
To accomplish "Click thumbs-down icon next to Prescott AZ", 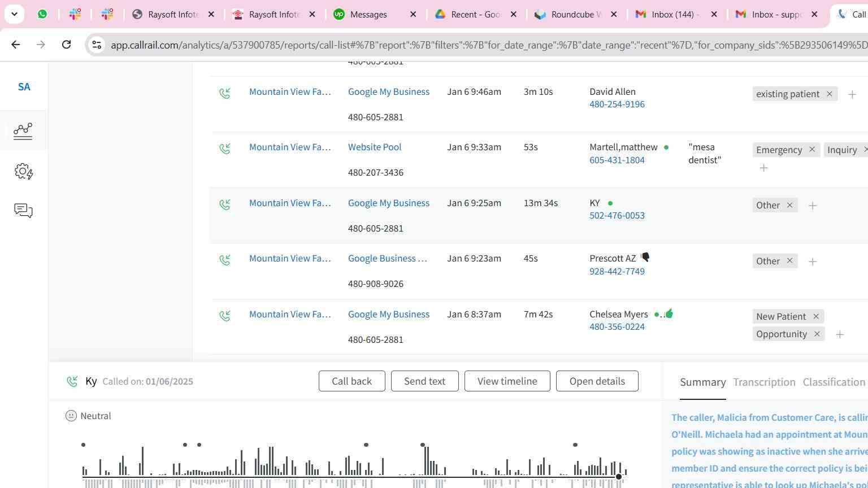I will pos(645,258).
